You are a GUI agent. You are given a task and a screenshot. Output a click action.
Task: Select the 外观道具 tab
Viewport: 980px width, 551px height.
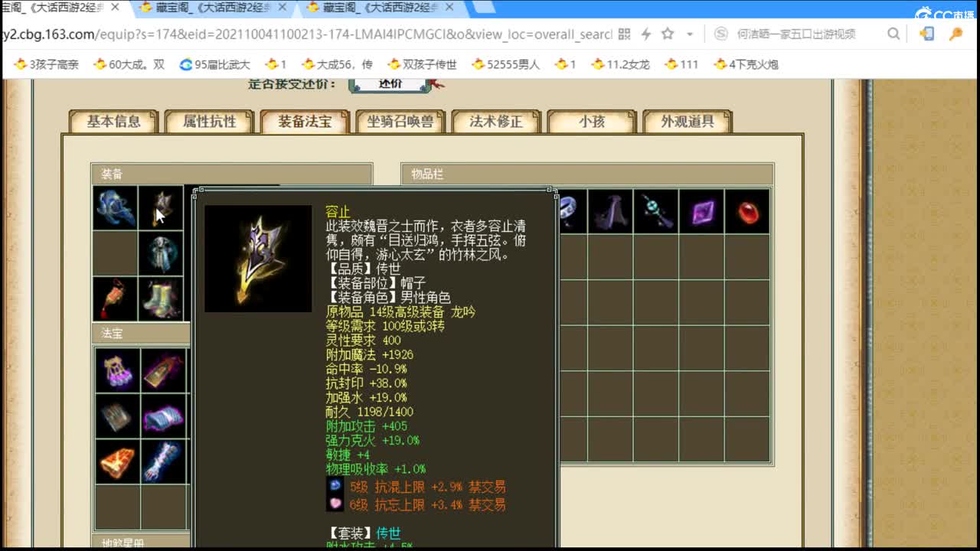coord(688,122)
